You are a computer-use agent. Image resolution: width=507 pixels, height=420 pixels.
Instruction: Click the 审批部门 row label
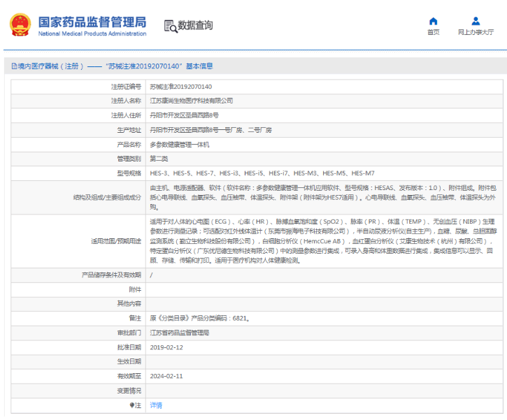pos(129,333)
